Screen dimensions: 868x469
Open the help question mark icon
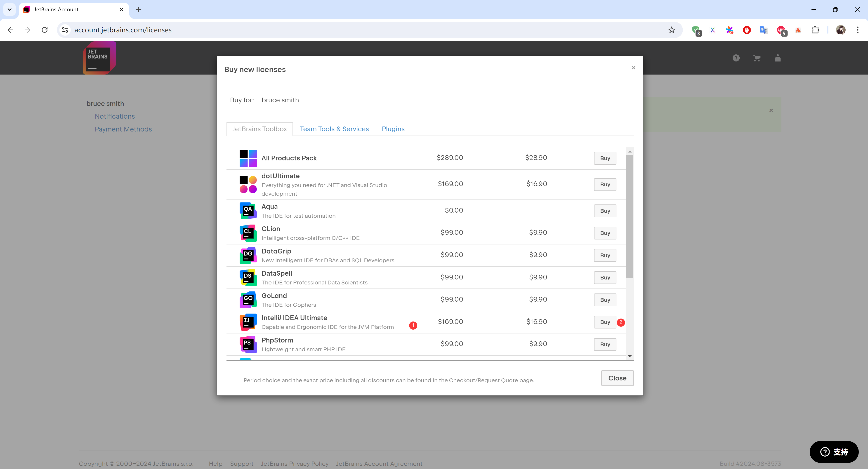[x=736, y=58]
